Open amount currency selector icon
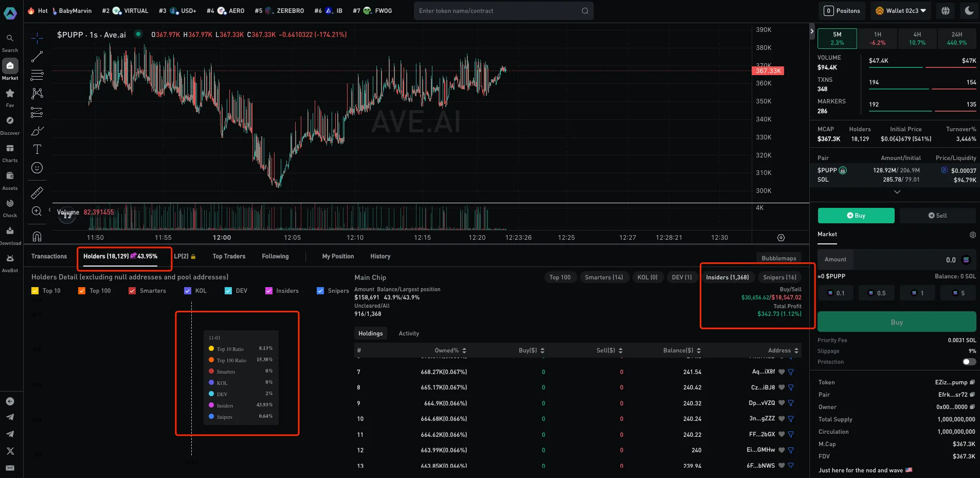980x478 pixels. (966, 260)
